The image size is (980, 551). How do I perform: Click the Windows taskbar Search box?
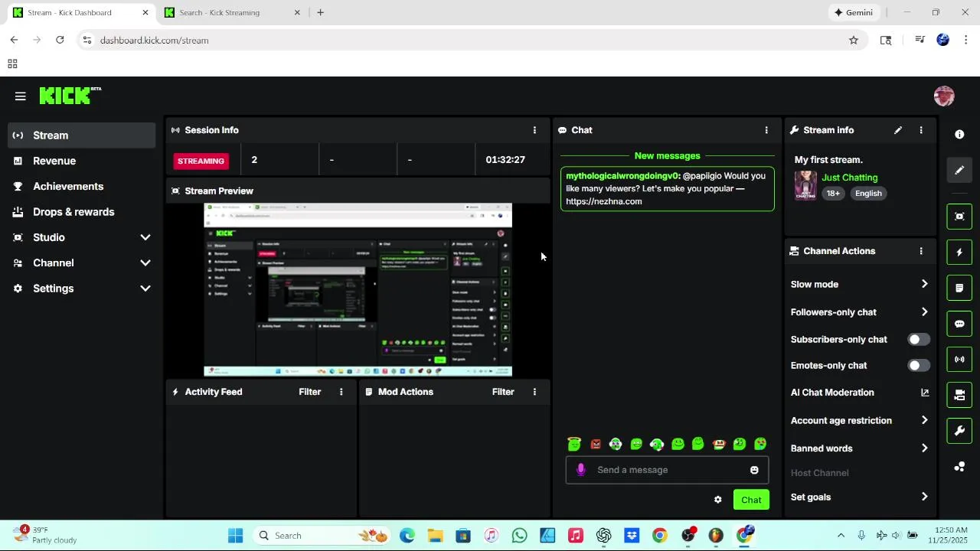(x=322, y=536)
